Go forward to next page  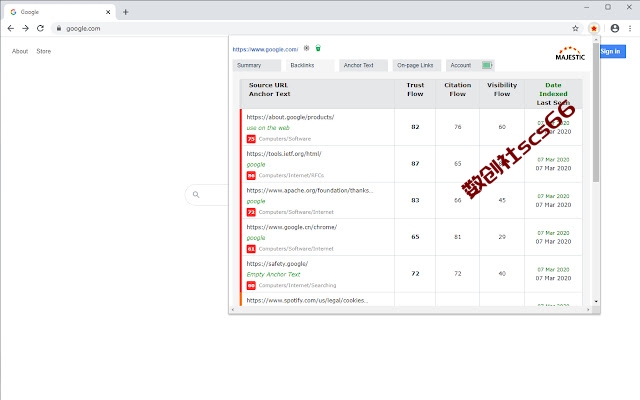point(25,28)
